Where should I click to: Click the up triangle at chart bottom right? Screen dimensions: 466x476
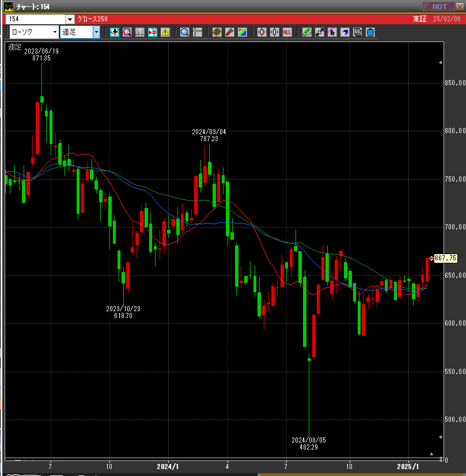coord(431,454)
